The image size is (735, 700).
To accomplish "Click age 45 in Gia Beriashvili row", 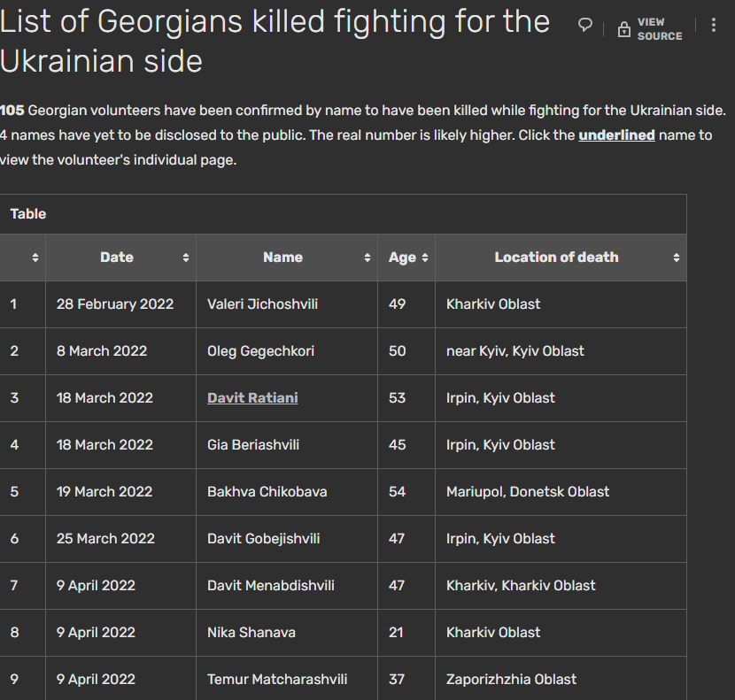I will [397, 444].
